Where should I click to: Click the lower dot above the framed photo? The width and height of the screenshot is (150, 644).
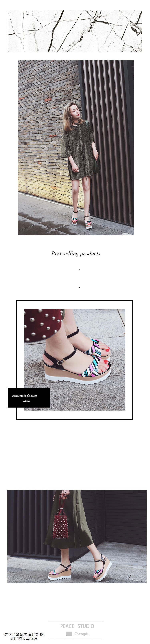[79, 287]
